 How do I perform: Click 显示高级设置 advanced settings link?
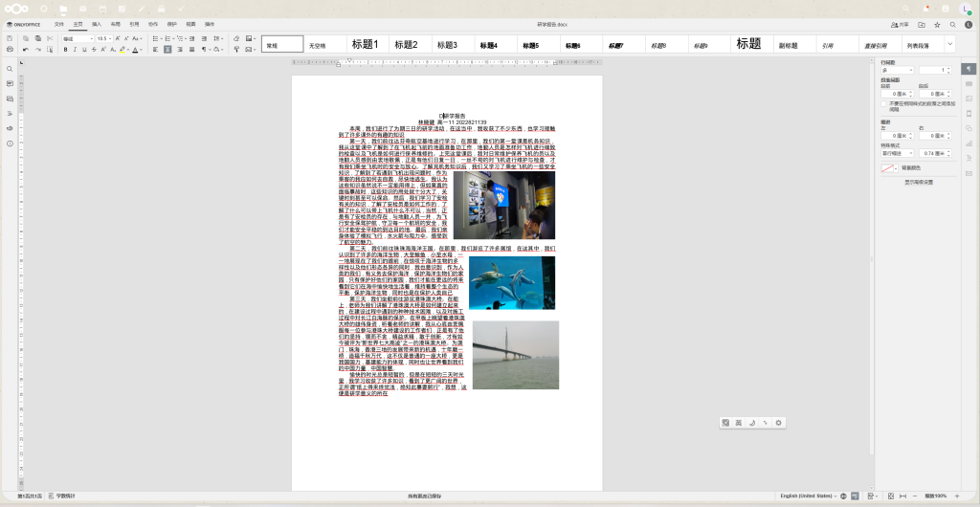(x=919, y=182)
